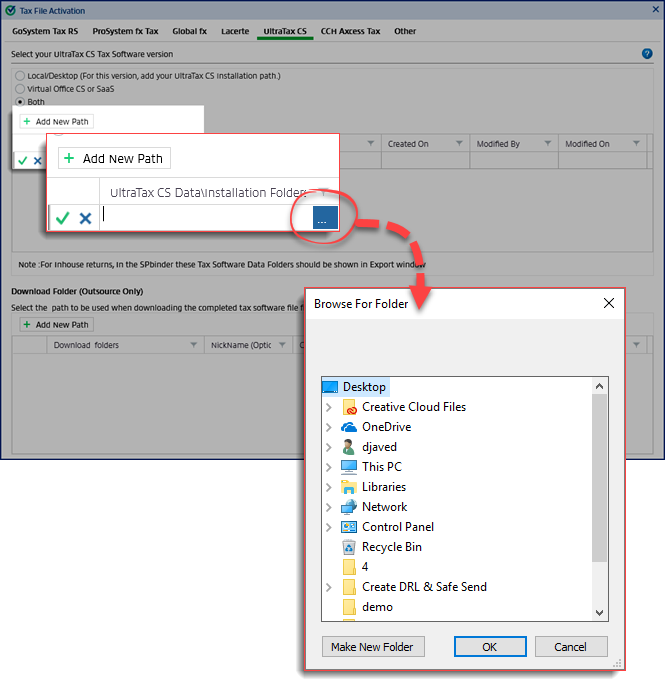Click the blue X cancel icon in the magnified path row

(x=85, y=218)
